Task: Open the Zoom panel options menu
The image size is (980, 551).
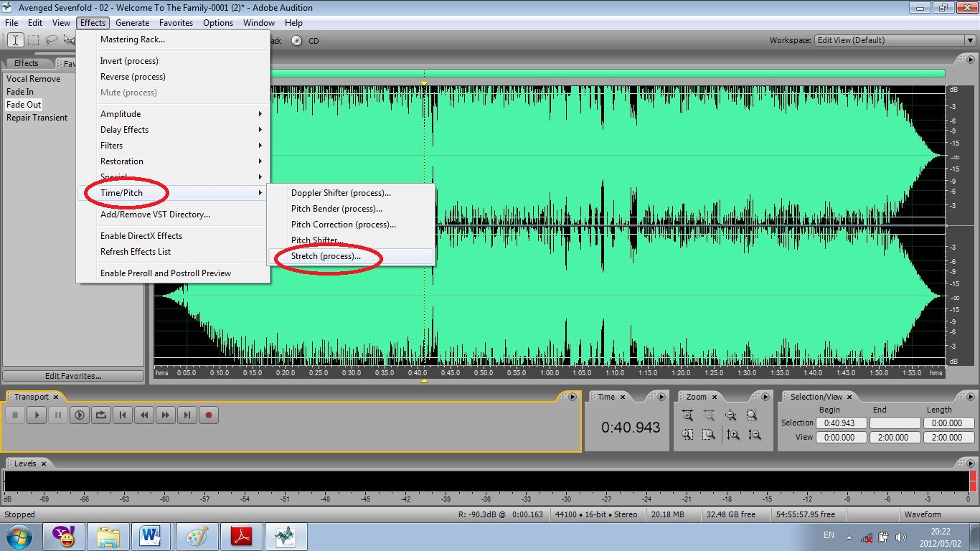Action: [x=765, y=397]
